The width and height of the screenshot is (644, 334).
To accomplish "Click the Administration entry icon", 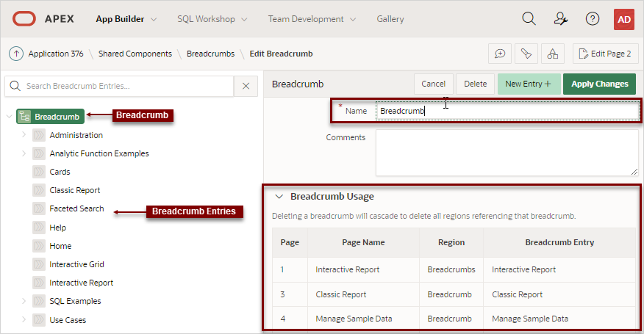I will 39,135.
